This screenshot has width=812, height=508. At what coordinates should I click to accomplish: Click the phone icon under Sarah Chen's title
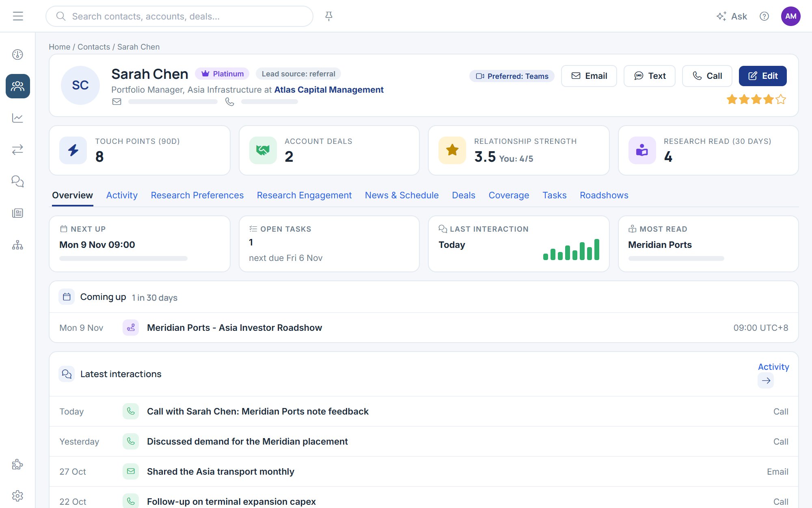point(230,102)
